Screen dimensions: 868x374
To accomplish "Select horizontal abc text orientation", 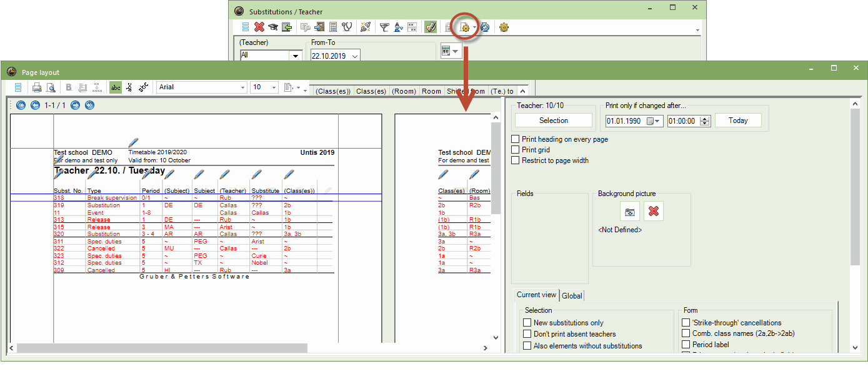I will [x=116, y=87].
